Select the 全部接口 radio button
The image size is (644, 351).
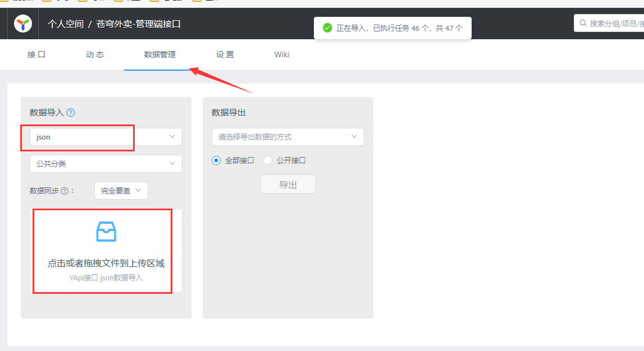(216, 160)
